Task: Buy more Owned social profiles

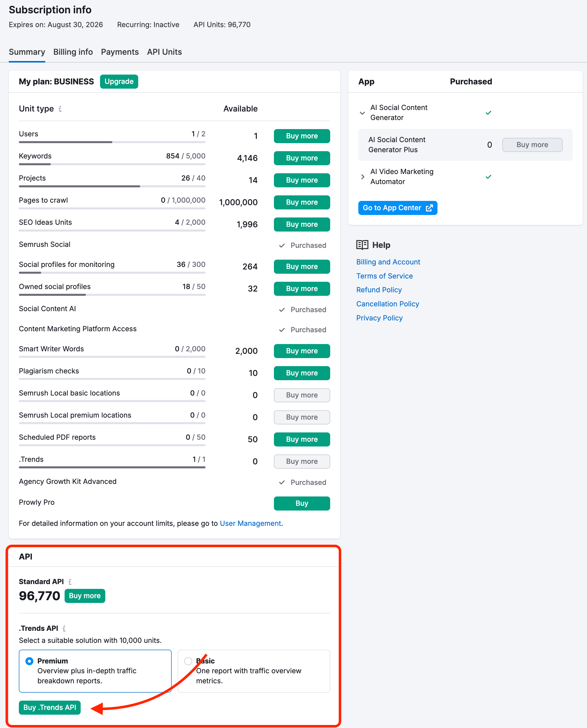Action: [x=302, y=289]
